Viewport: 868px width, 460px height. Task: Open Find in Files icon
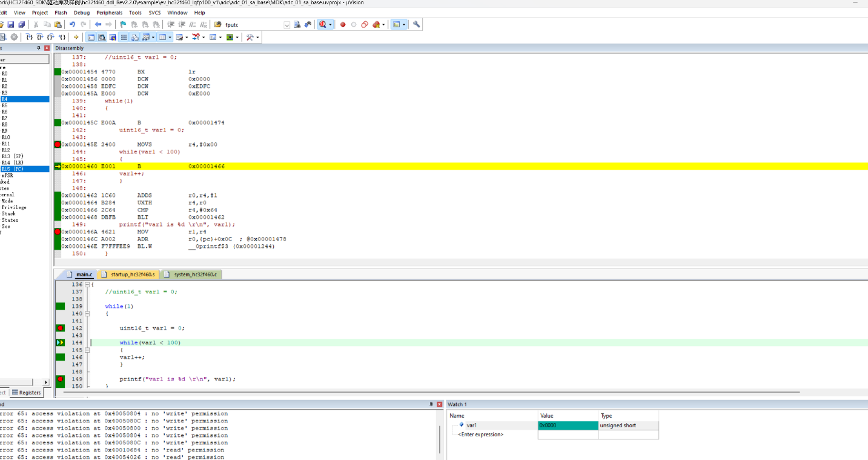pos(217,25)
